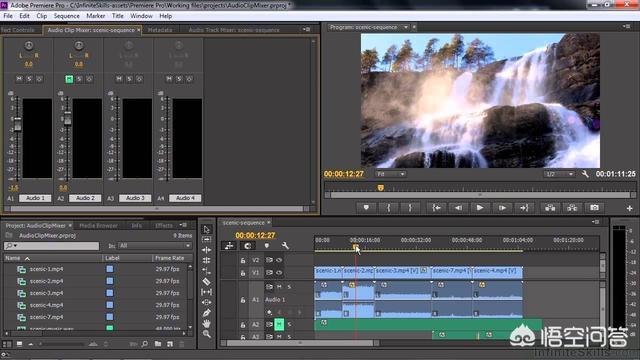Open timeline wrench display settings
This screenshot has width=640, height=360.
click(x=285, y=245)
